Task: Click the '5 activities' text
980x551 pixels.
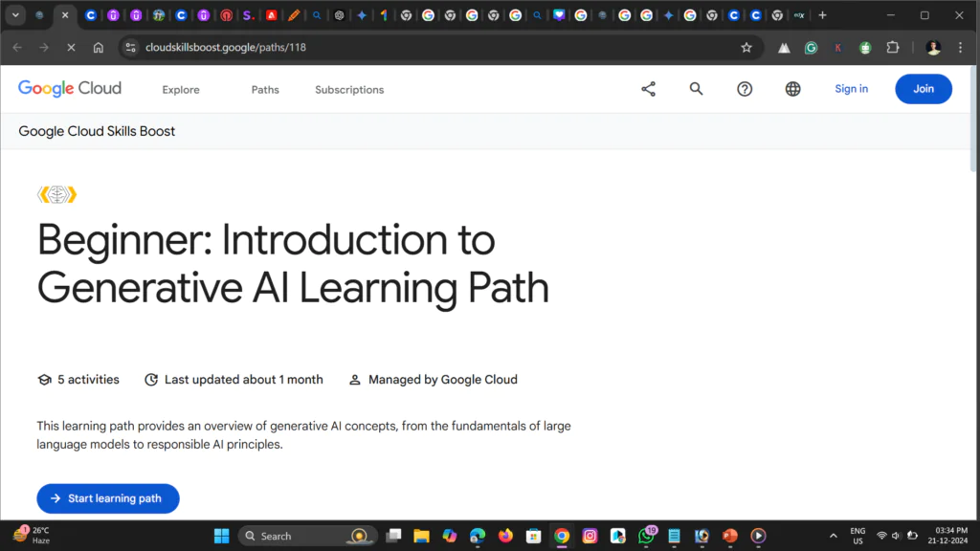Action: point(88,380)
